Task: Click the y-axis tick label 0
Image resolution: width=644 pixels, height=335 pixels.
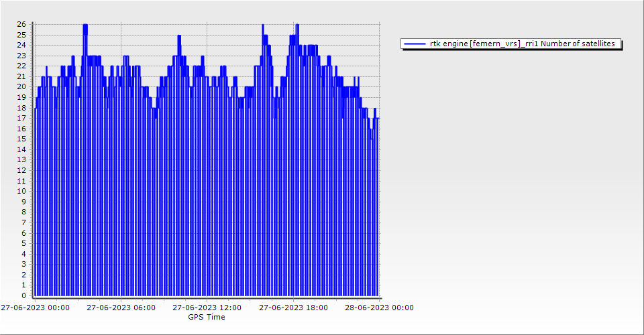Action: click(x=24, y=295)
